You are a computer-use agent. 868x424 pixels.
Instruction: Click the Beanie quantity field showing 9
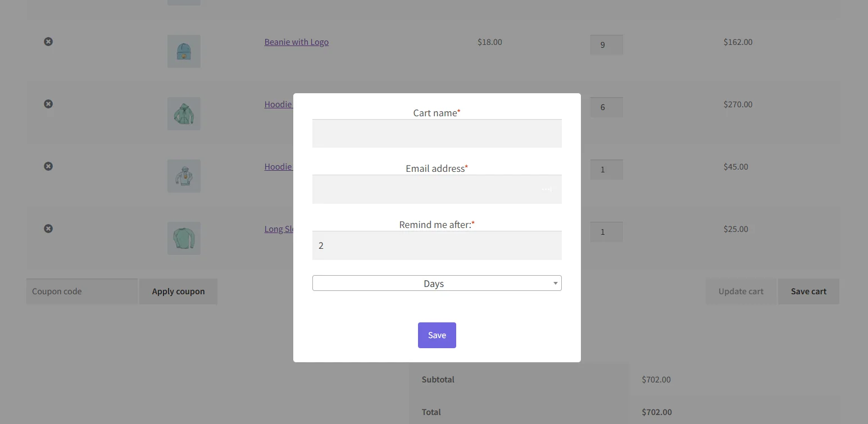coord(606,45)
